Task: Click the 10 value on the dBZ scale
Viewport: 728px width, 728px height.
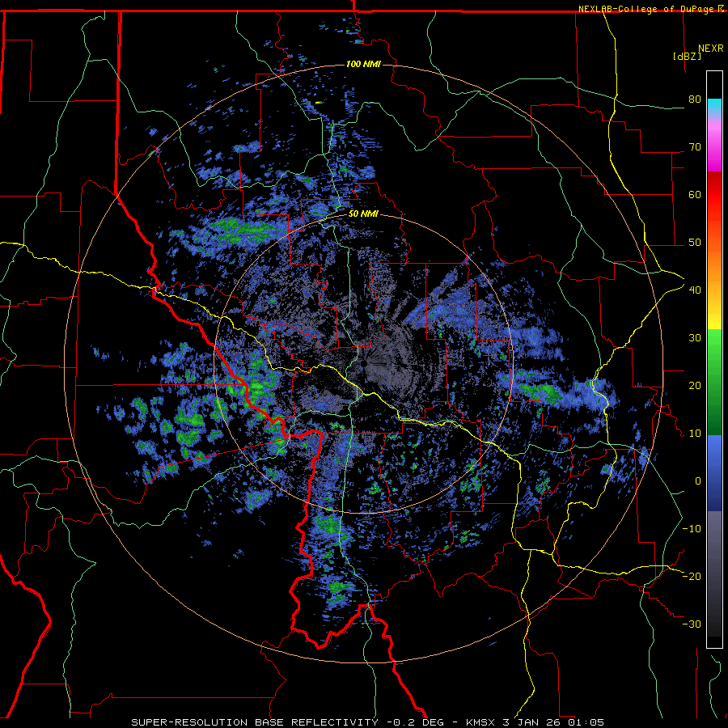Action: click(x=695, y=434)
